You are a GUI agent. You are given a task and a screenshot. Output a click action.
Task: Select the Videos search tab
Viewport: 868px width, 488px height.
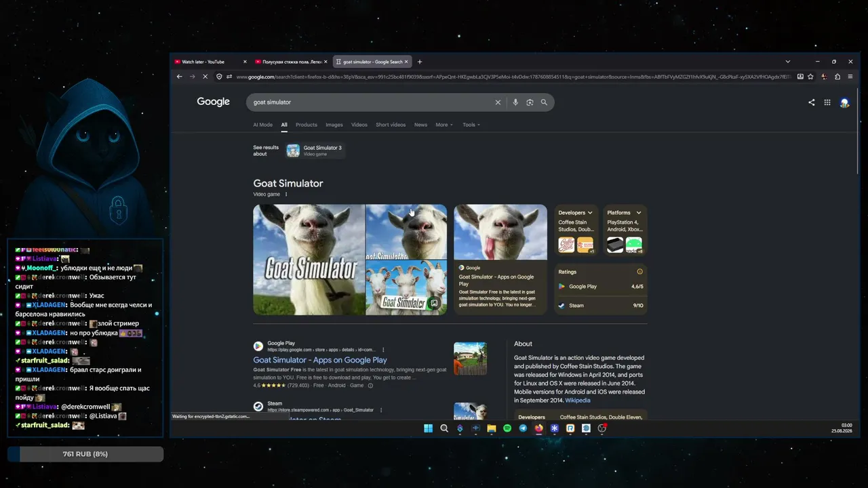pyautogui.click(x=359, y=125)
